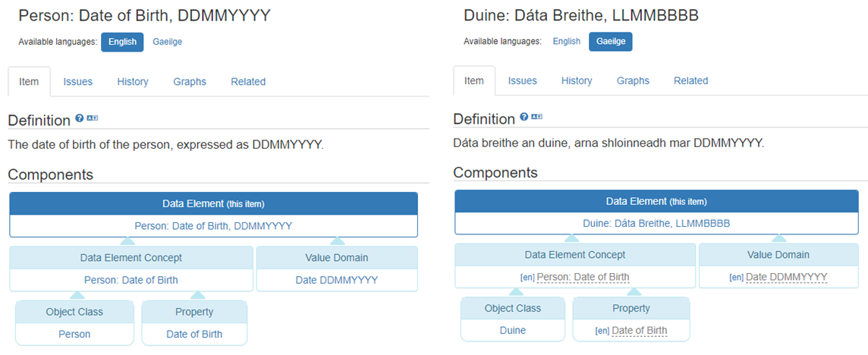Screen dimensions: 868x355
Task: Switch the right page to English
Action: click(566, 41)
